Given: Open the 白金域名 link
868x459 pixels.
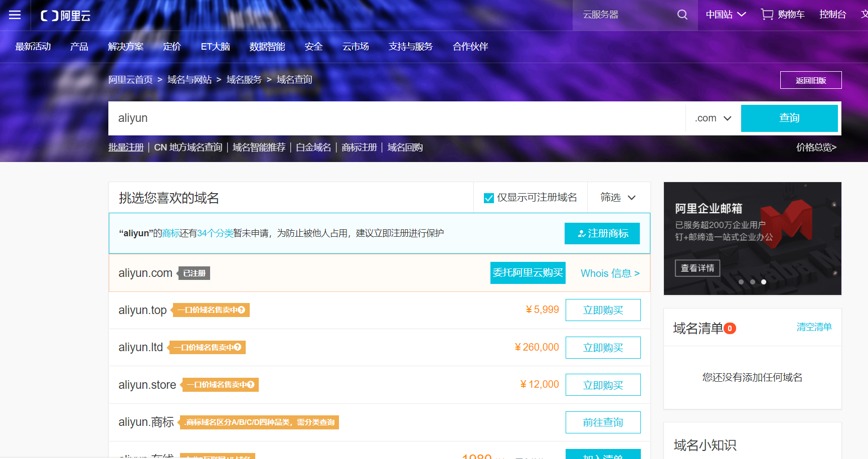Looking at the screenshot, I should pyautogui.click(x=313, y=147).
